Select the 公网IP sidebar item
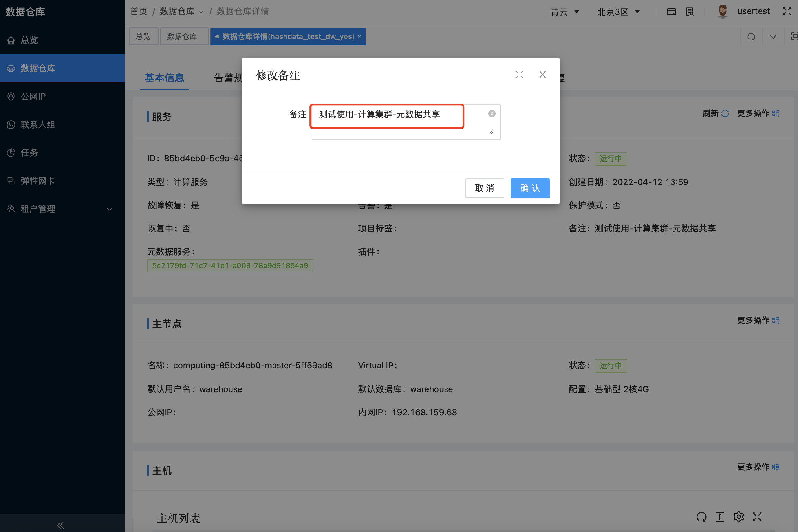The height and width of the screenshot is (532, 798). tap(33, 97)
